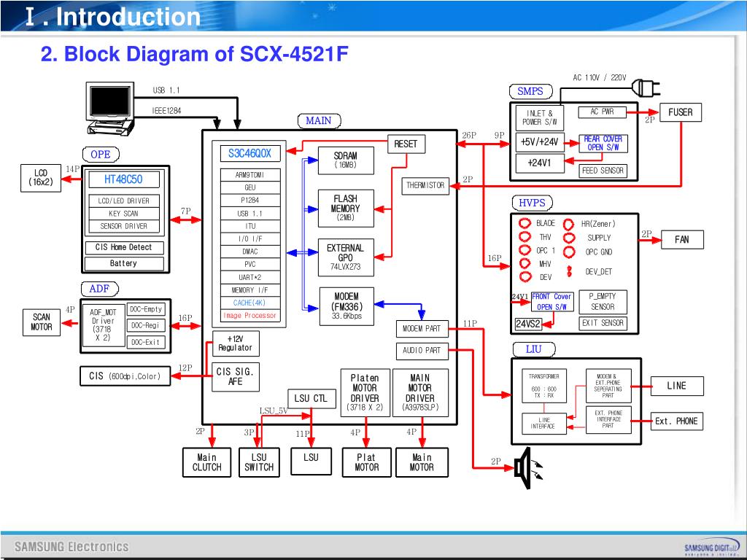747x560 pixels.
Task: Click the Main CLUTCH box
Action: (206, 462)
